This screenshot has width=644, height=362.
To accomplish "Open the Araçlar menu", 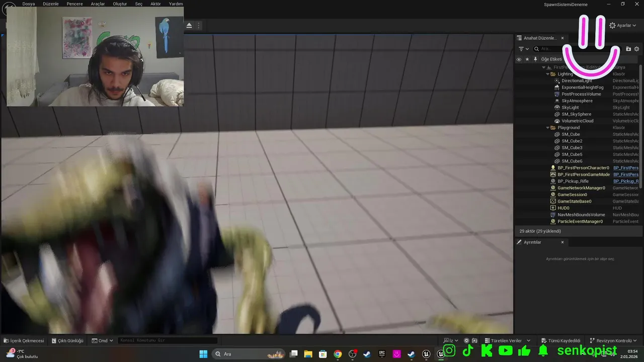I will coord(98,4).
